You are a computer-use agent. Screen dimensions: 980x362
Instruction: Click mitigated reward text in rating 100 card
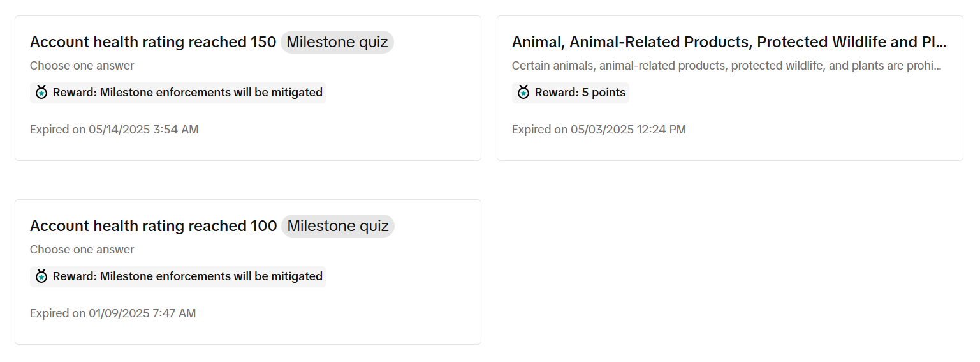pos(187,276)
